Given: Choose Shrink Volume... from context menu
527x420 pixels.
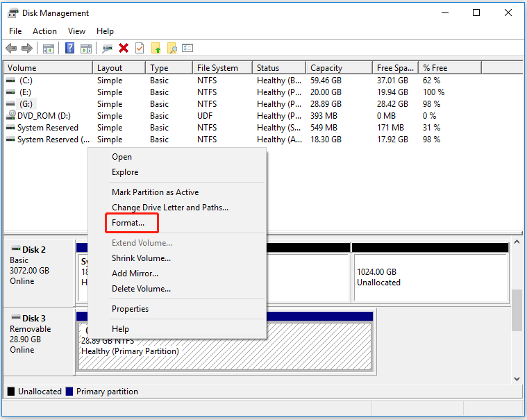Looking at the screenshot, I should [141, 258].
